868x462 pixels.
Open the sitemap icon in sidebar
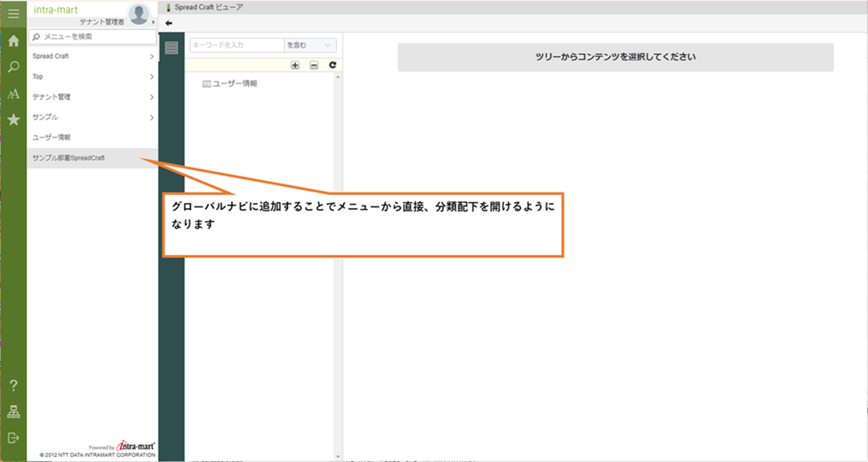click(14, 412)
